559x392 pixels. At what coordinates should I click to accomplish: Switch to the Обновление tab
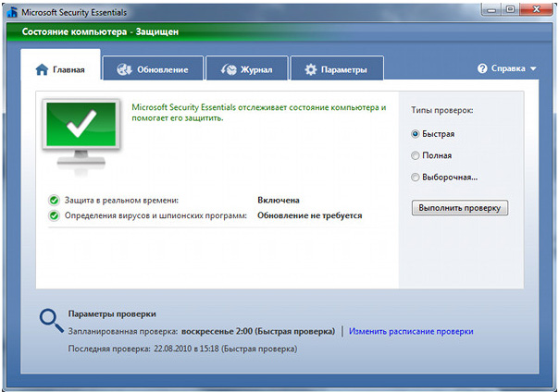(153, 68)
